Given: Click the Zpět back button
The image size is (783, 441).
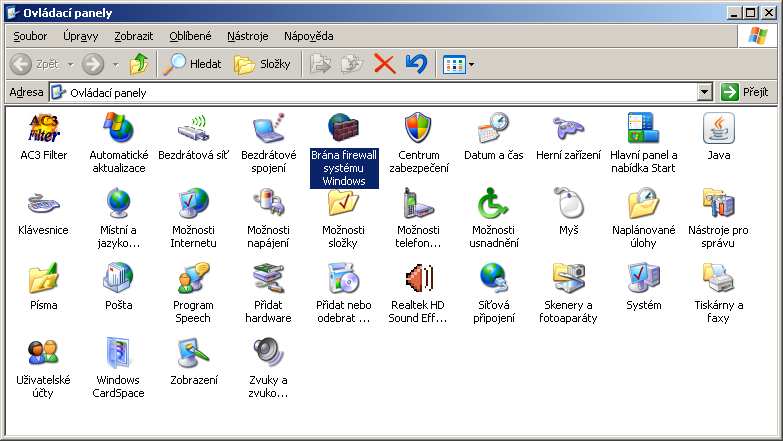Looking at the screenshot, I should point(35,64).
